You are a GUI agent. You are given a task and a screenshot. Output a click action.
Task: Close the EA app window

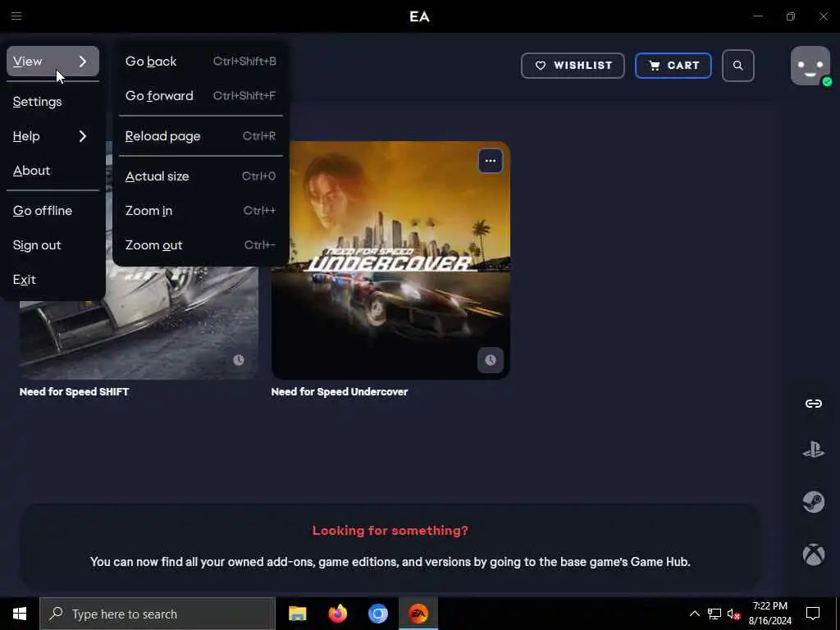(824, 16)
